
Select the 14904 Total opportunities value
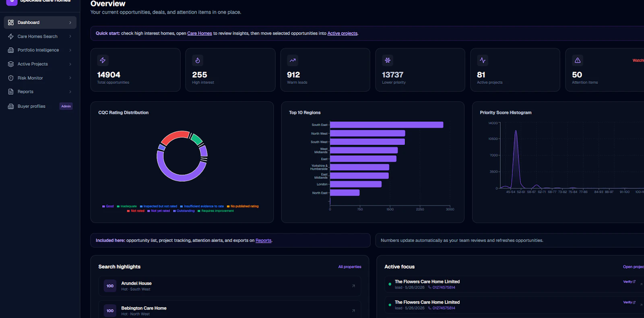tap(109, 75)
